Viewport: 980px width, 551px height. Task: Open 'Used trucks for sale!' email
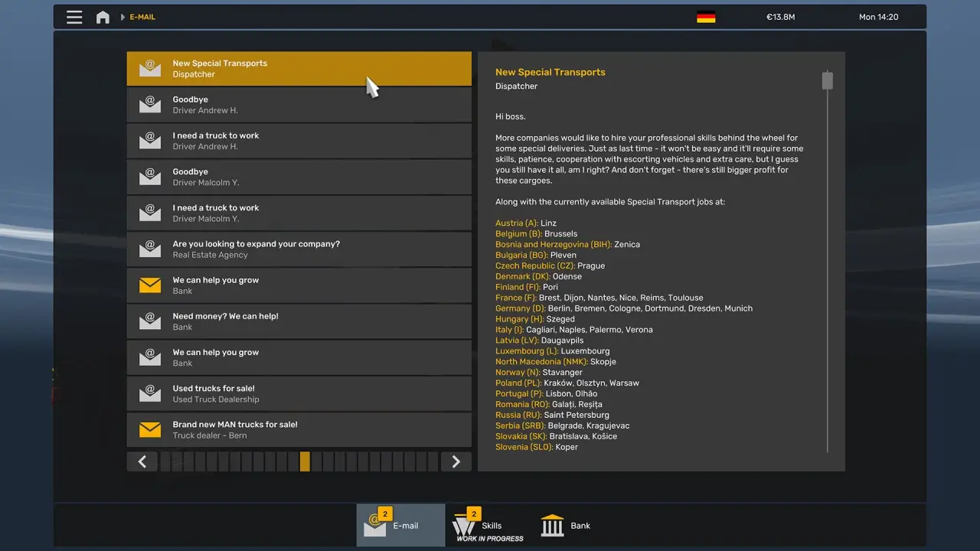point(299,393)
